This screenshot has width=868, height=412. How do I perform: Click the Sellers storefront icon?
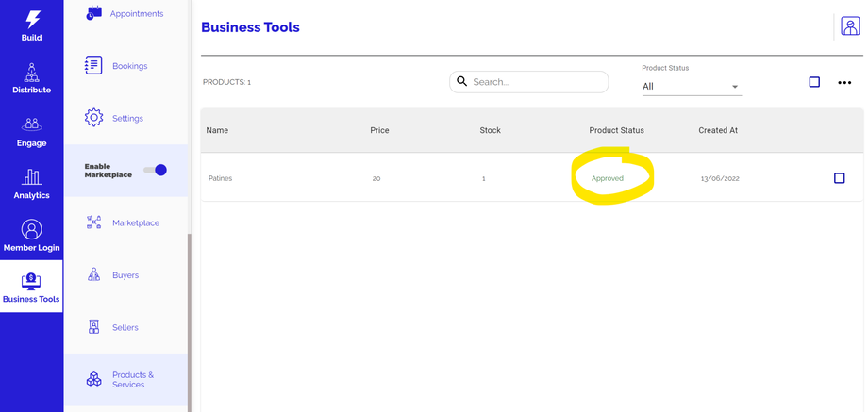93,327
